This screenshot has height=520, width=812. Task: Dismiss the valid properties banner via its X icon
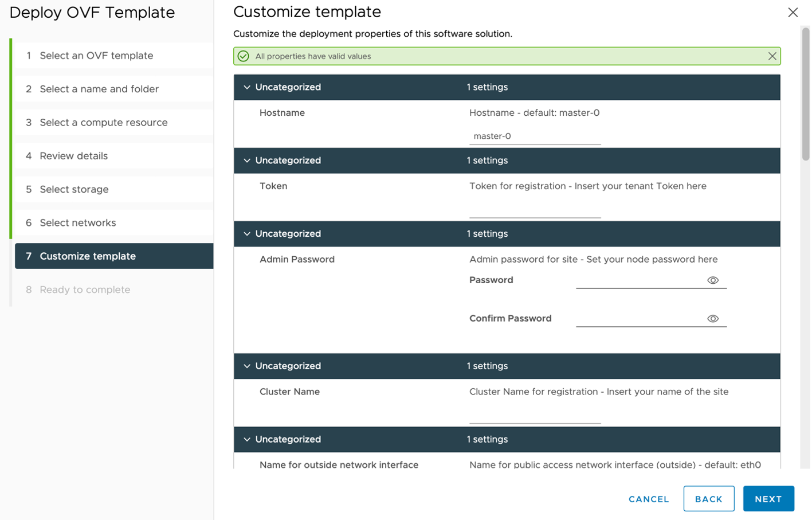click(774, 56)
